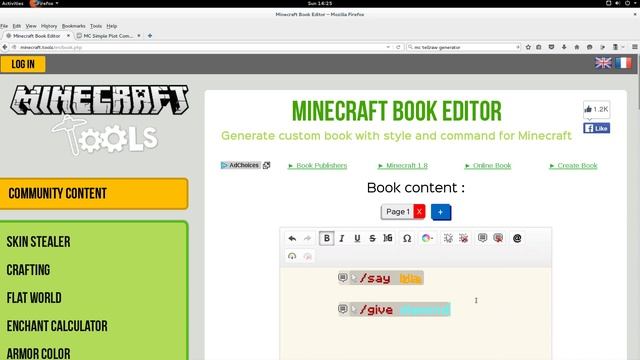Click browser back arrow
The image size is (640, 360).
[x=5, y=47]
